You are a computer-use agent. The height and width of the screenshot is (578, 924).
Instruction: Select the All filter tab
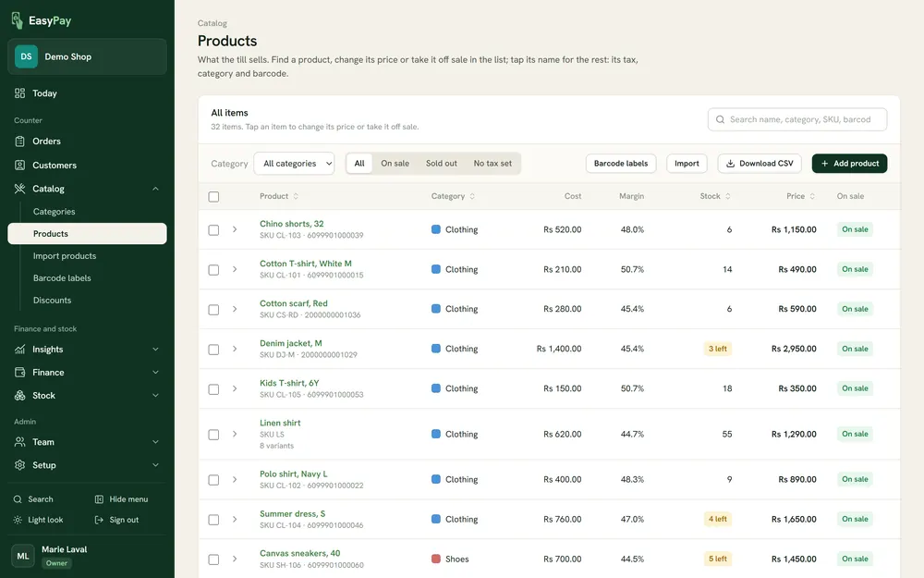[x=359, y=164]
